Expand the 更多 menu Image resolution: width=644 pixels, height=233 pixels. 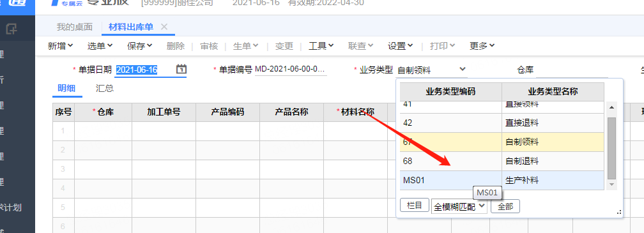482,46
